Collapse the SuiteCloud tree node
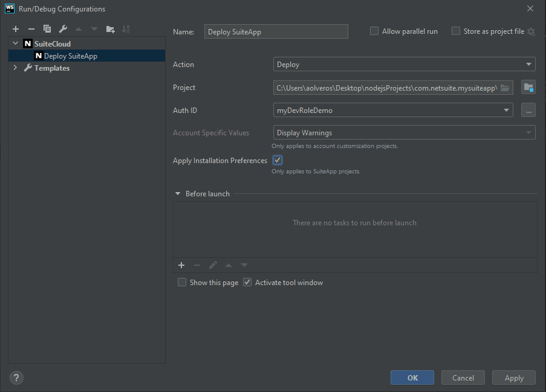This screenshot has height=392, width=546. coord(15,43)
